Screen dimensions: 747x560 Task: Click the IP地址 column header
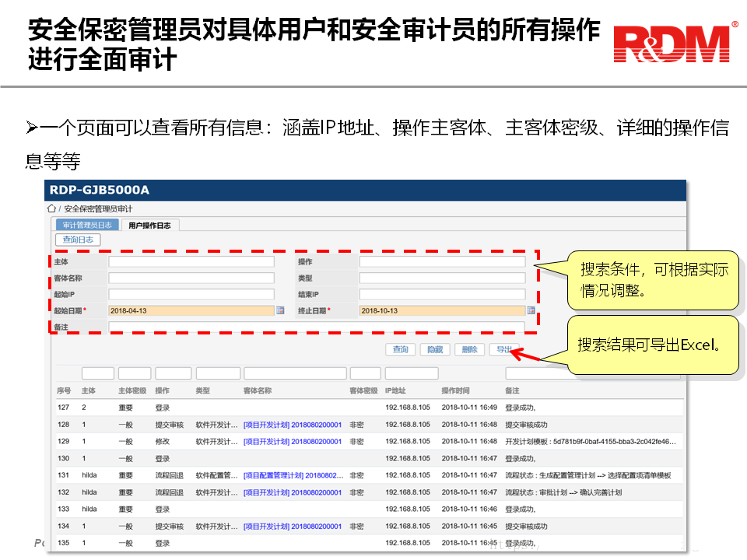(x=395, y=390)
